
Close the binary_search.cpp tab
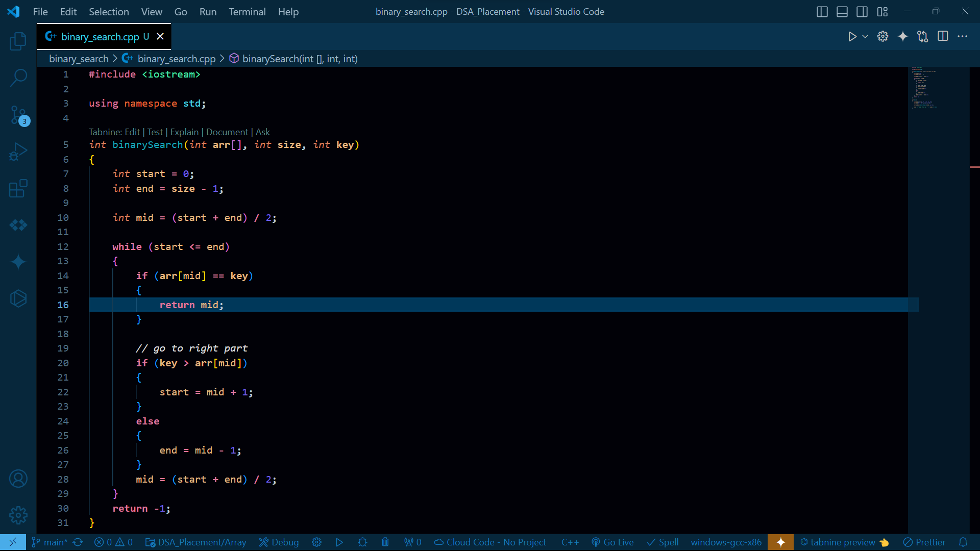160,36
